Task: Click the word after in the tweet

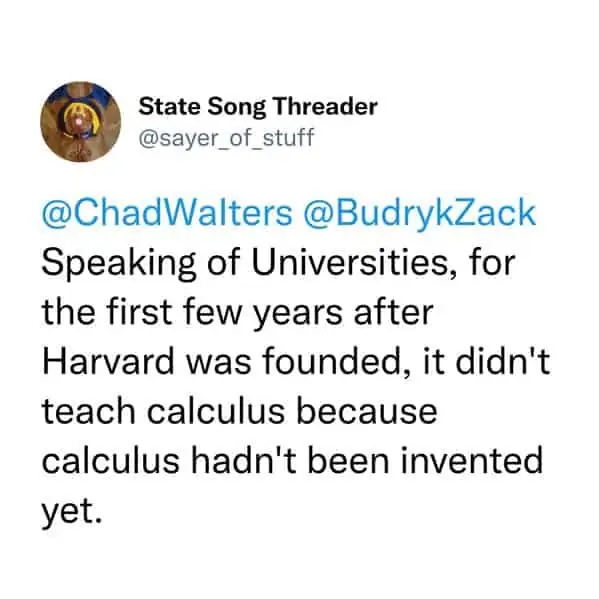Action: click(393, 312)
